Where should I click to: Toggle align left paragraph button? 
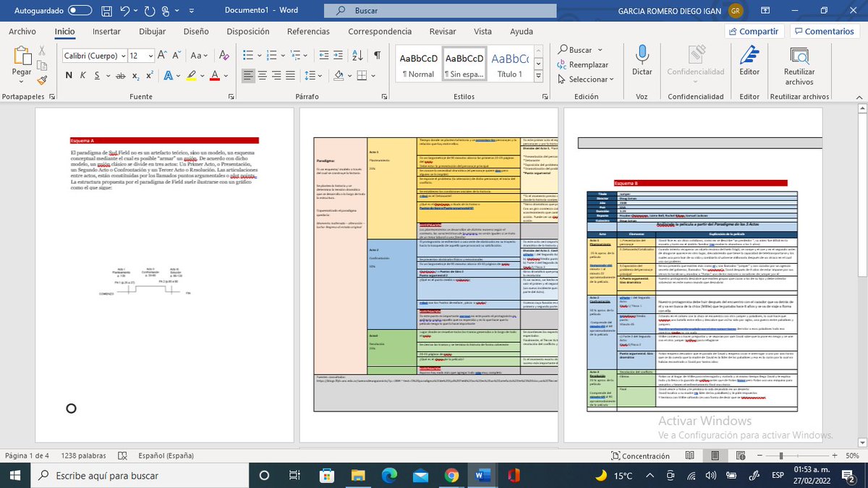[248, 76]
